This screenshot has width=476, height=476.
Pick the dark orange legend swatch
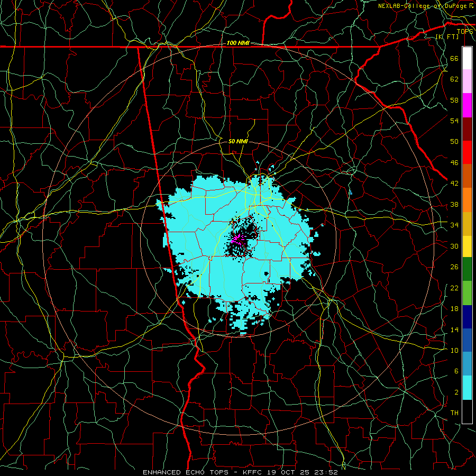coord(467,176)
